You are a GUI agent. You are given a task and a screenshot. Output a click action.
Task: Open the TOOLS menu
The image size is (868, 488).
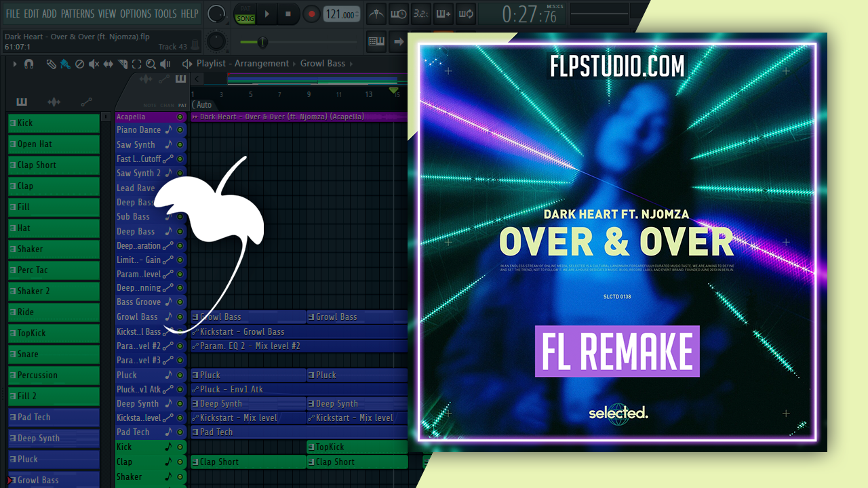tap(165, 14)
